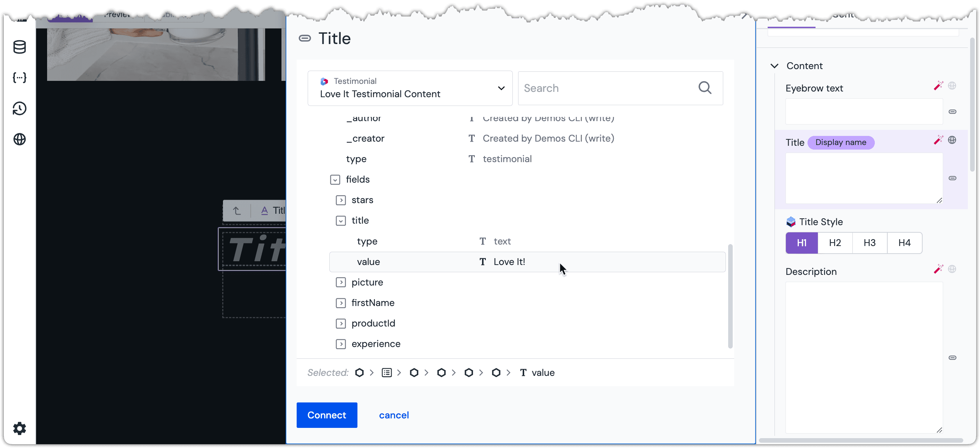
Task: Click the settings gear icon bottom-left
Action: (19, 429)
